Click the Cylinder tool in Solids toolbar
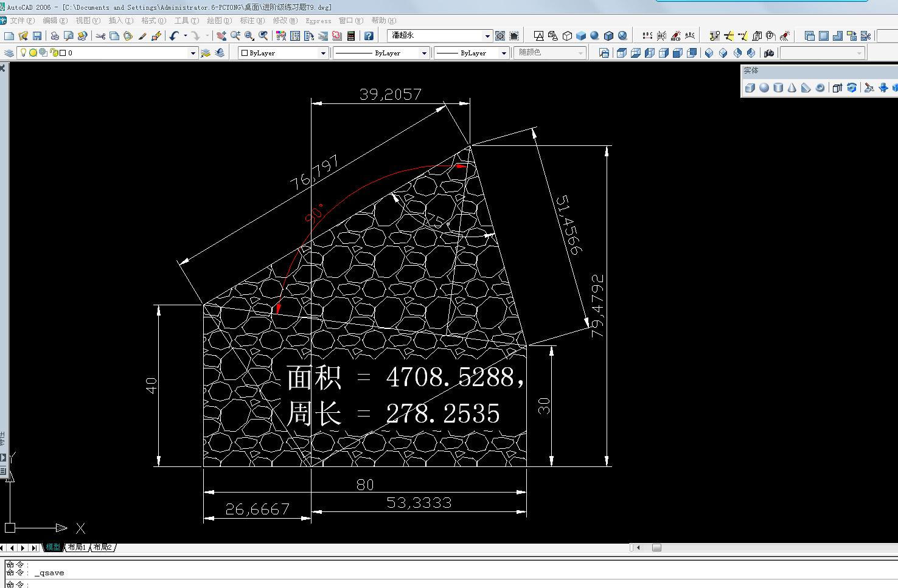Image resolution: width=898 pixels, height=588 pixels. click(778, 88)
